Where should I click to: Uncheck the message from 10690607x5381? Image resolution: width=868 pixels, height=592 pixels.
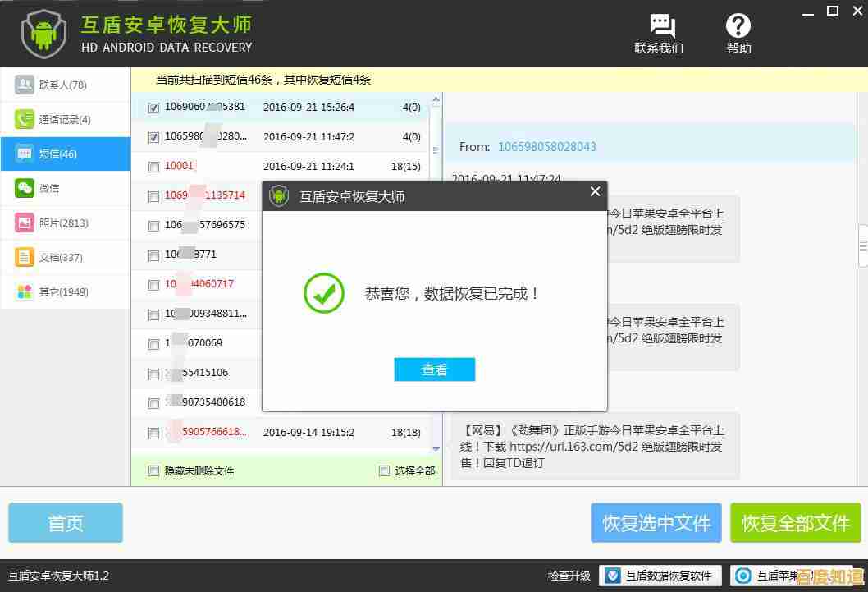tap(153, 107)
